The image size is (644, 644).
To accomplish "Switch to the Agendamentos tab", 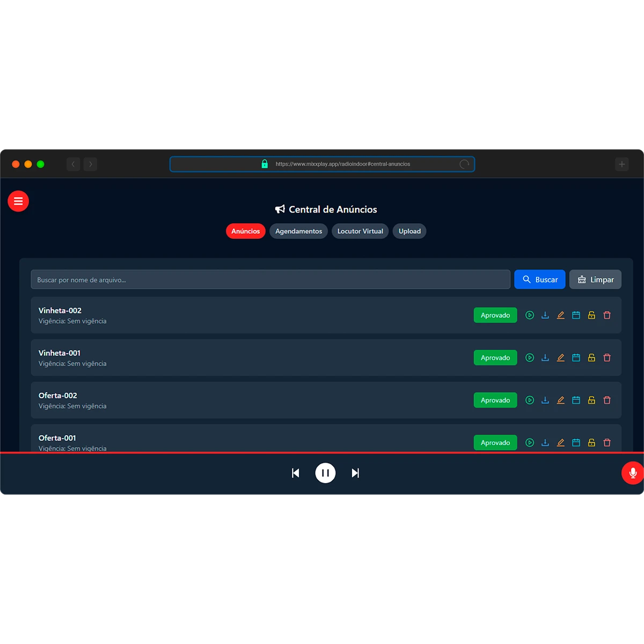I will coord(298,231).
